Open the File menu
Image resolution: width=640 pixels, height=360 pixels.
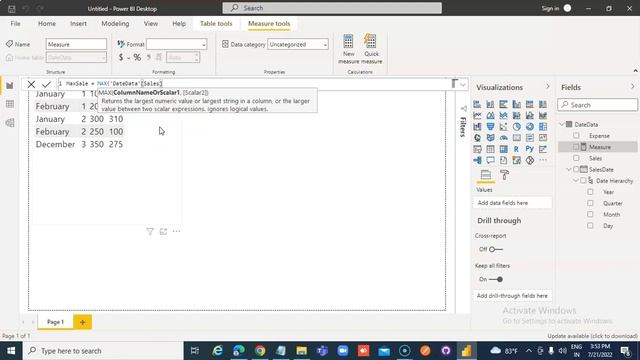(16, 24)
